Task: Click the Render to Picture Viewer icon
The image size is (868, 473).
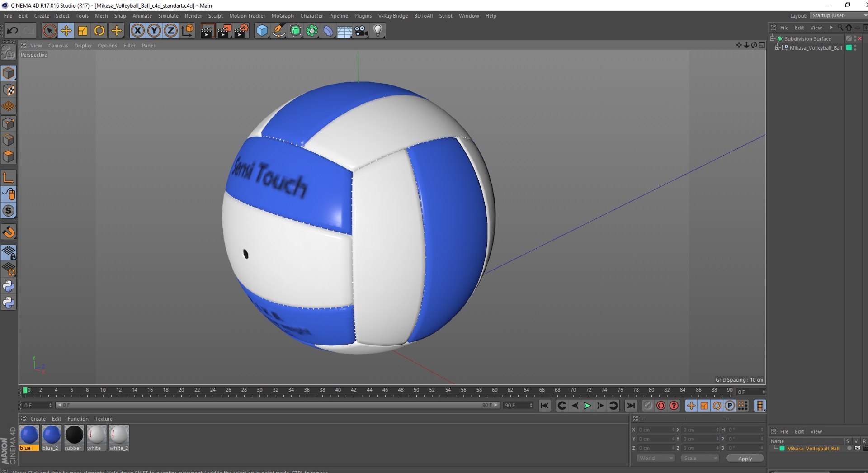Action: 224,31
